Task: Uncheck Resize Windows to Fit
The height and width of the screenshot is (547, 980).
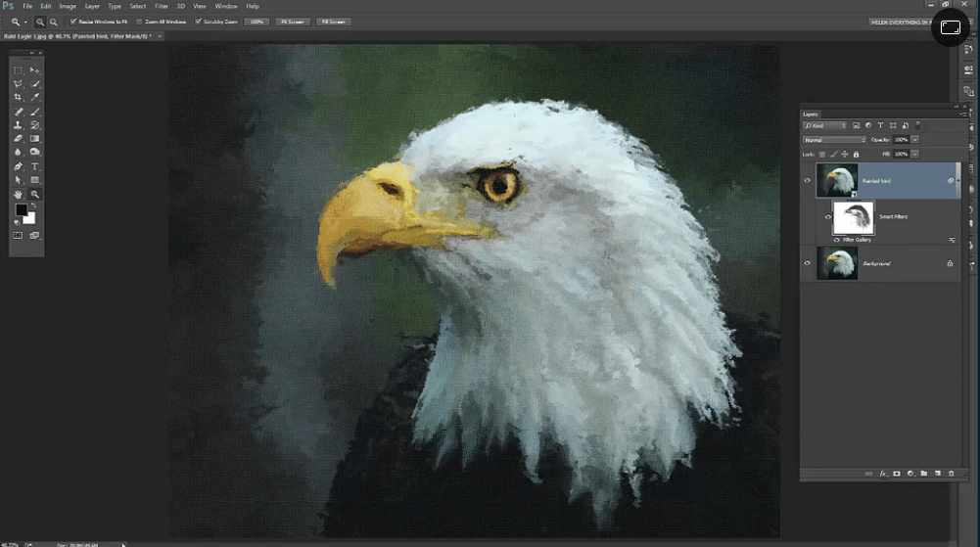Action: click(73, 21)
